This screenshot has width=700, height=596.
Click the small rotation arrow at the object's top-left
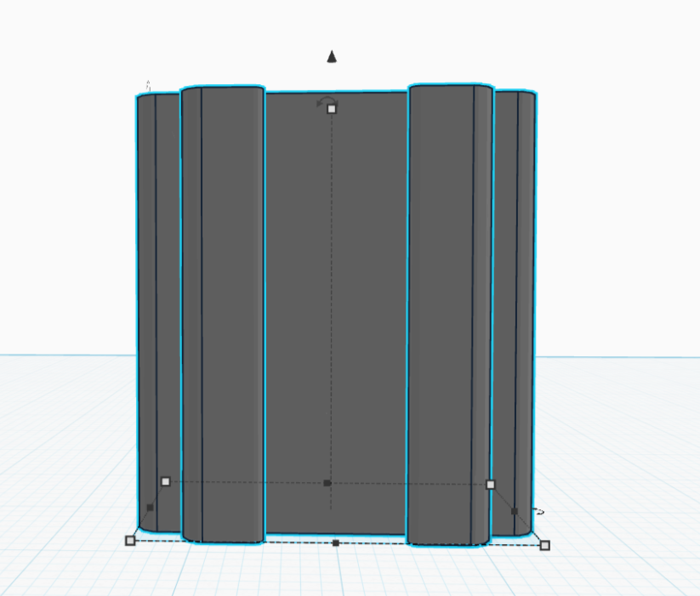point(148,84)
